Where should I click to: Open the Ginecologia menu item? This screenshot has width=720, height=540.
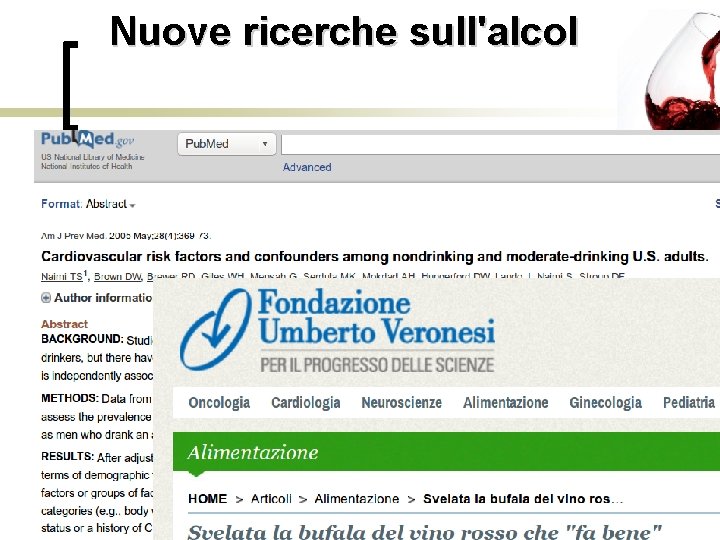(605, 403)
